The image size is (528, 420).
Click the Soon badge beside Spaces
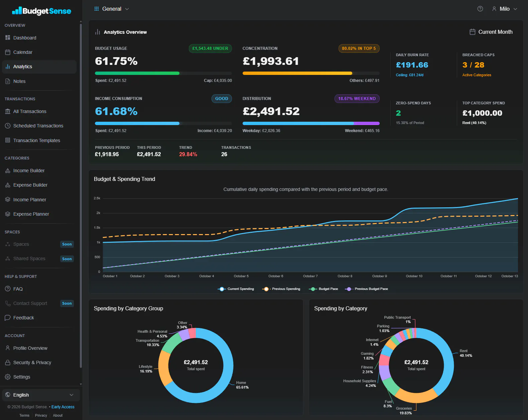(x=67, y=244)
